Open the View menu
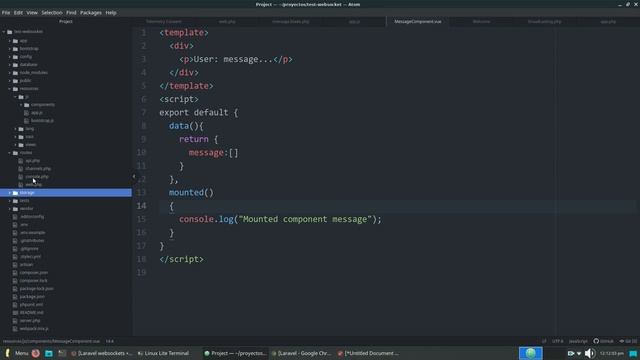This screenshot has width=640, height=360. tap(32, 13)
